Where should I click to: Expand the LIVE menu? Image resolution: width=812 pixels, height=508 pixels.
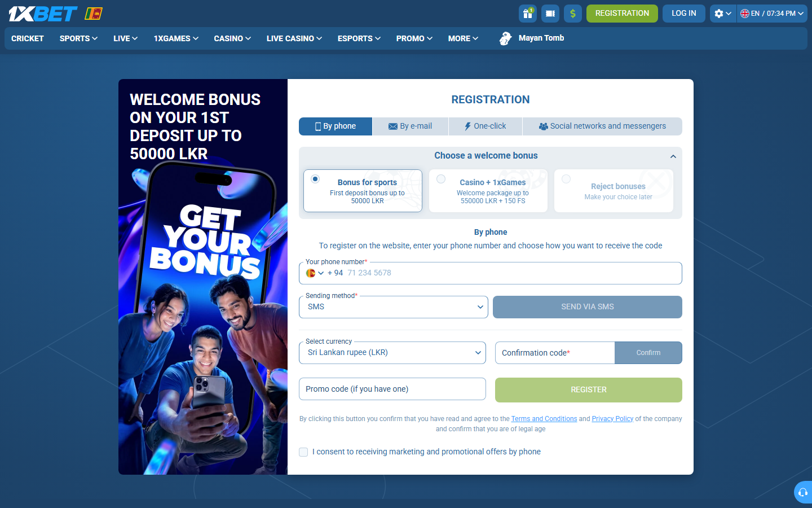pos(125,38)
